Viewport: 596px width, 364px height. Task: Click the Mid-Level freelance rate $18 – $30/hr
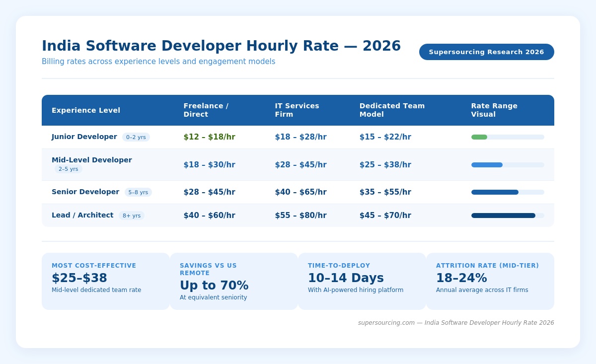click(210, 165)
